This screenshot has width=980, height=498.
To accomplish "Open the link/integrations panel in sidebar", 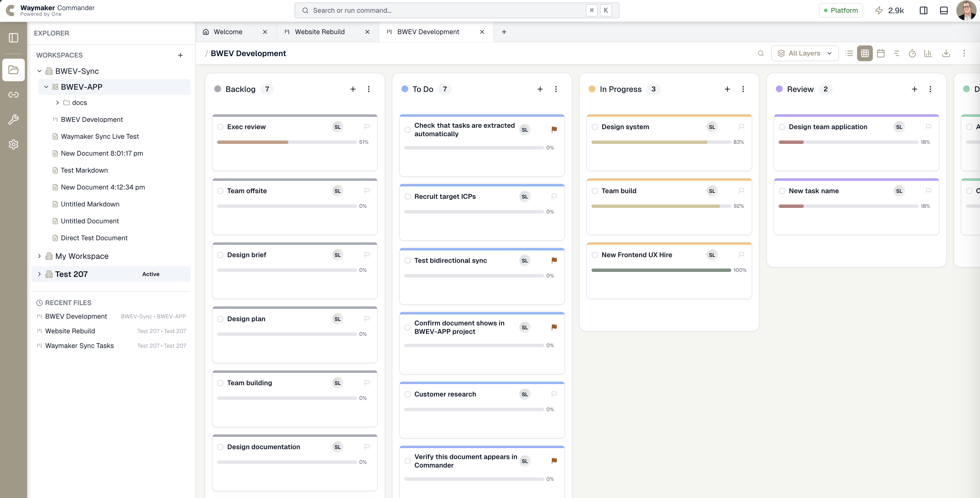I will pos(13,95).
